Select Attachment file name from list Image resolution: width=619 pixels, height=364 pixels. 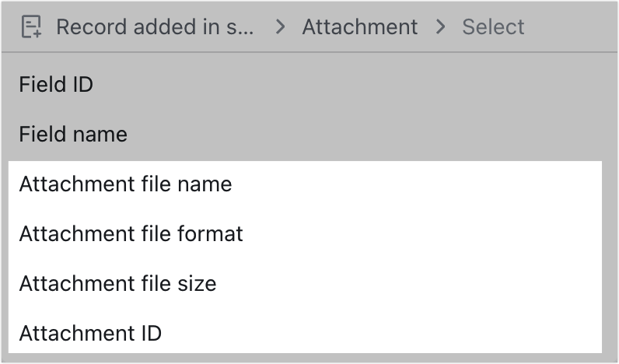point(305,184)
